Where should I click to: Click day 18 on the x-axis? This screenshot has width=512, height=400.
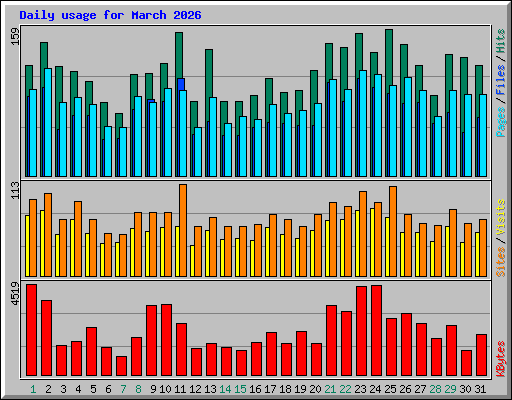point(285,389)
